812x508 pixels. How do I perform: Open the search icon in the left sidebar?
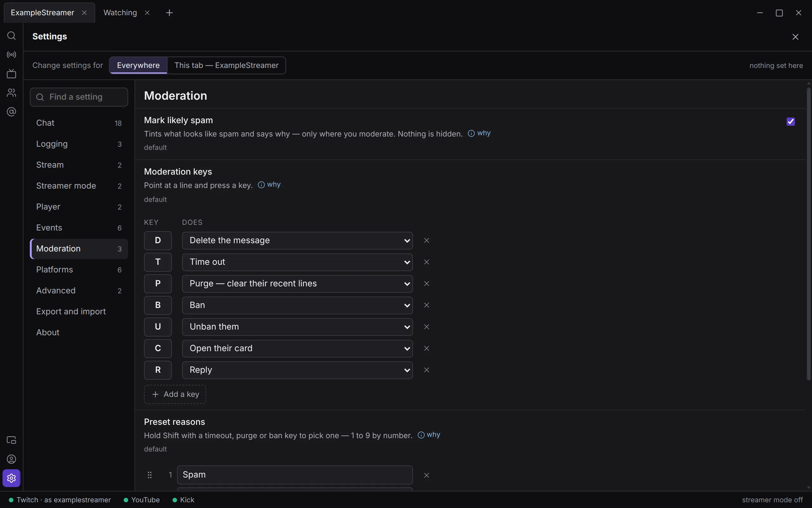(x=11, y=36)
